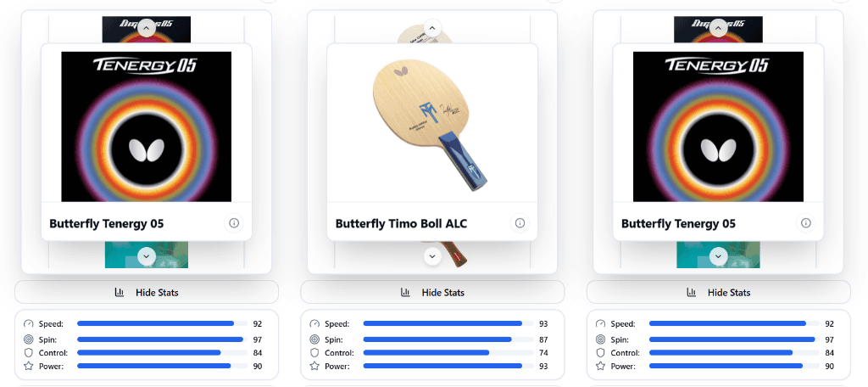Click the bar chart icon in the middle Hide Stats button
The width and height of the screenshot is (868, 387).
point(405,293)
